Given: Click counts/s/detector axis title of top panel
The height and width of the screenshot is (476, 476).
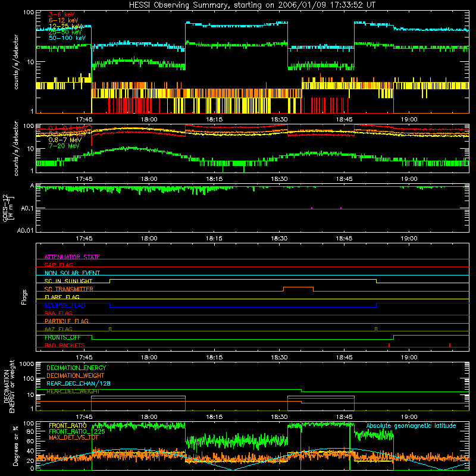Looking at the screenshot, I should tap(16, 62).
